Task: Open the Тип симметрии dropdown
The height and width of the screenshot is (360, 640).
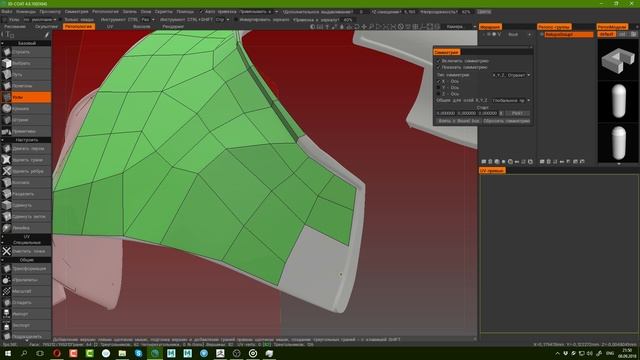Action: pos(511,75)
